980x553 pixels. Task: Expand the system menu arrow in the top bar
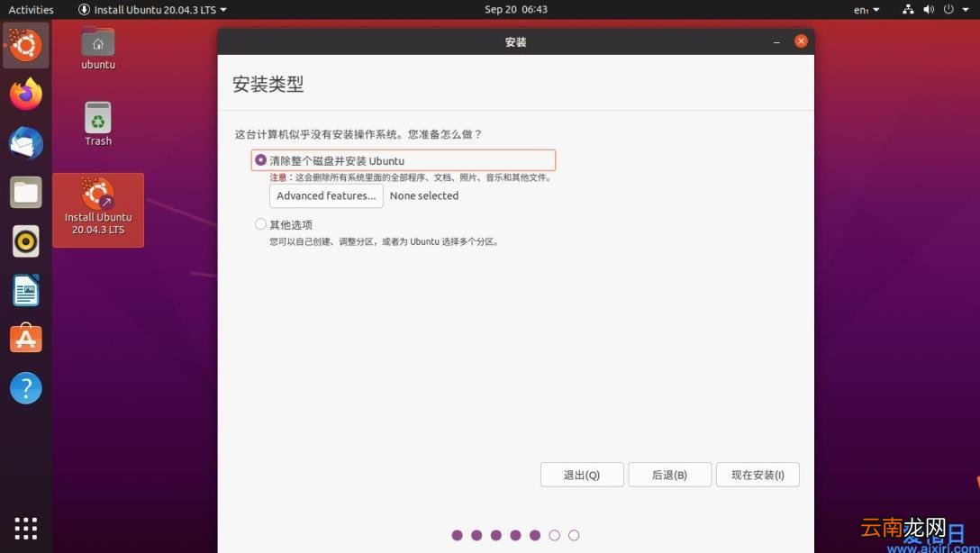pos(966,9)
